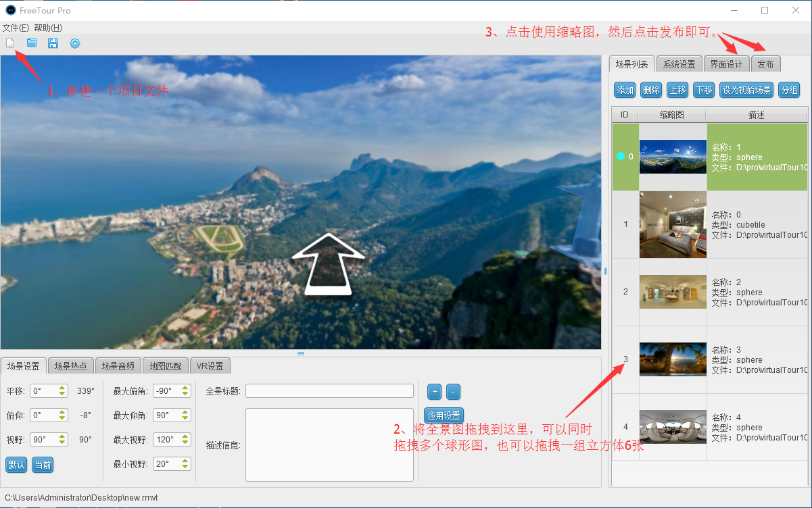Click the 描述信息 text area

click(x=329, y=444)
